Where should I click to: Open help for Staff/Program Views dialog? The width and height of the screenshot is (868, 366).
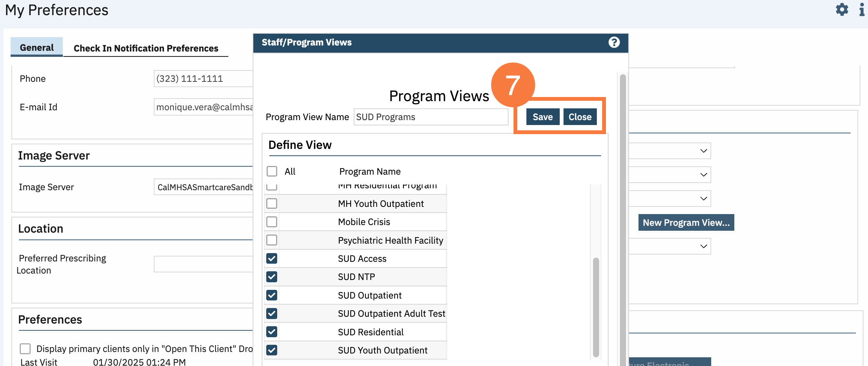coord(614,42)
